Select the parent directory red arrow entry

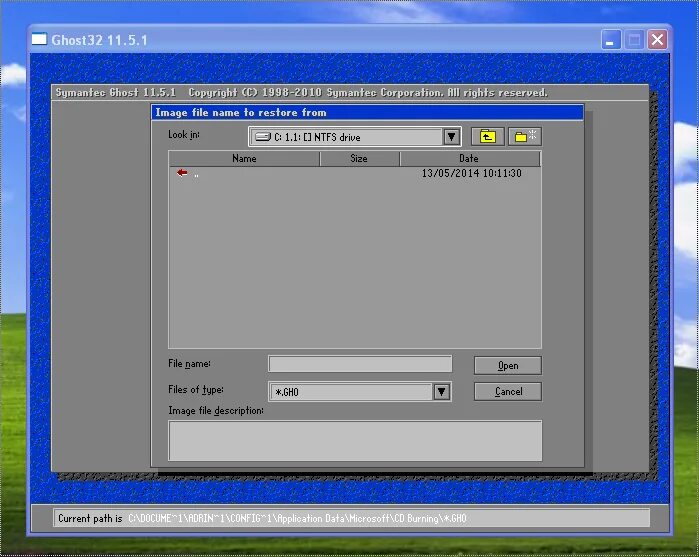(182, 173)
